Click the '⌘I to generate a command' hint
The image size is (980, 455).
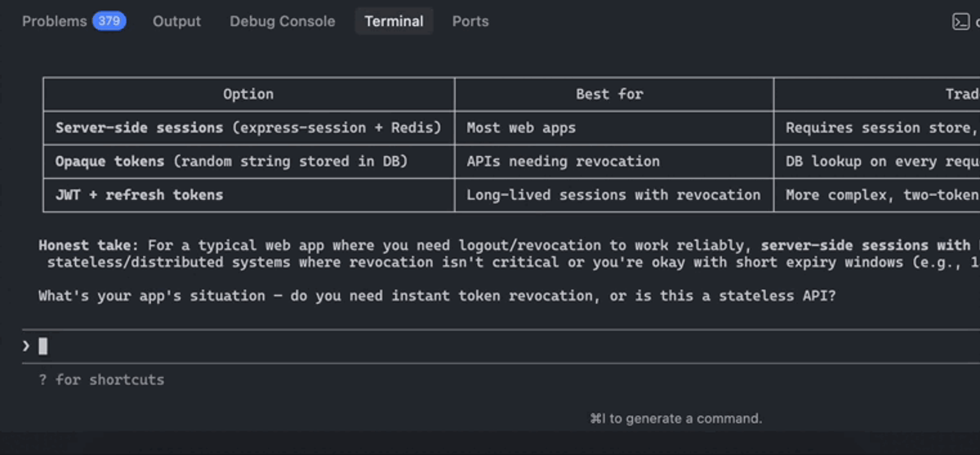tap(675, 418)
